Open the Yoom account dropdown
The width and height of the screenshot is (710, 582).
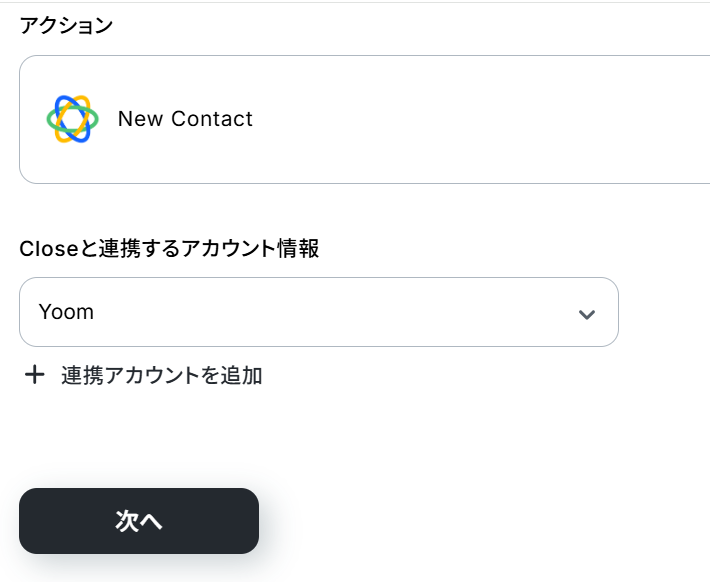point(318,312)
